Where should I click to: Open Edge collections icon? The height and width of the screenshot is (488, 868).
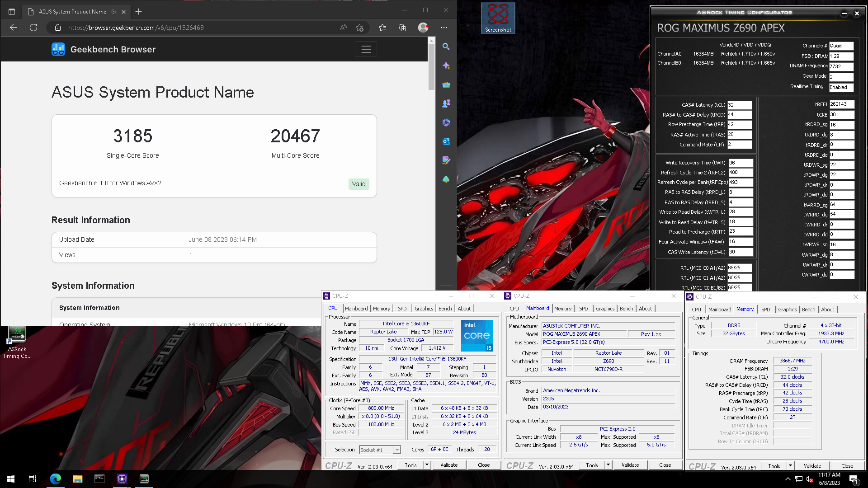(402, 28)
